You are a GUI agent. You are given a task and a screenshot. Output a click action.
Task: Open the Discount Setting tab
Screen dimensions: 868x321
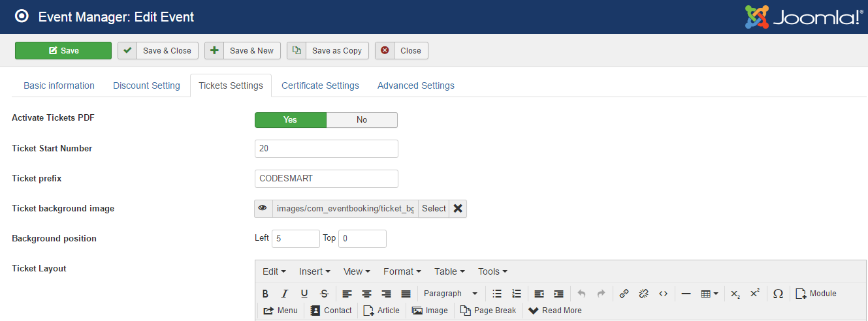pos(146,85)
